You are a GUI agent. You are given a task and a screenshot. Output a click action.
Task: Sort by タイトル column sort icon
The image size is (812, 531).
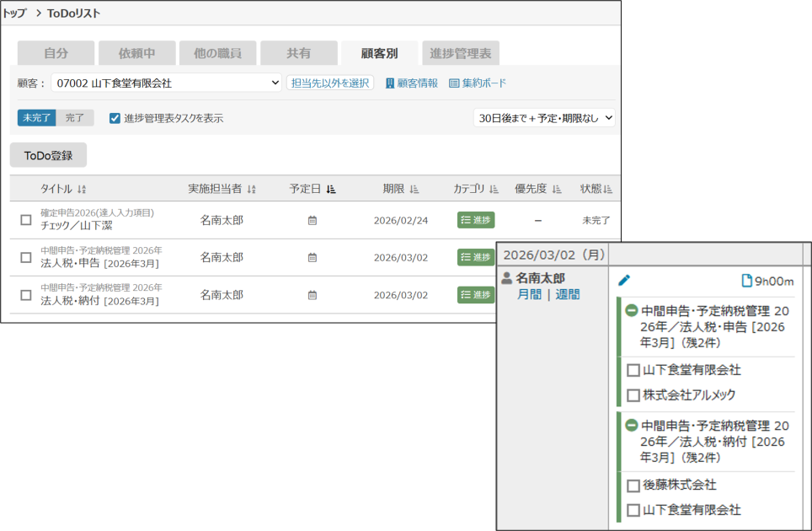[82, 190]
